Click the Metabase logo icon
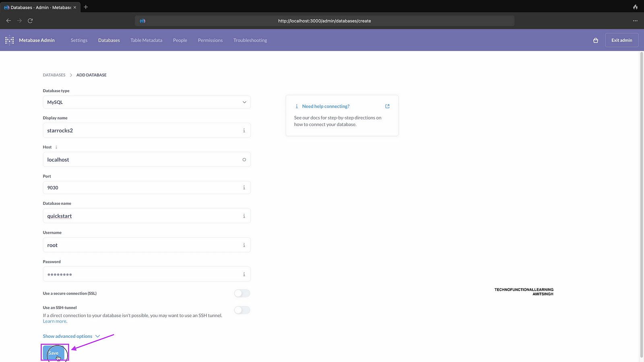Image resolution: width=644 pixels, height=362 pixels. point(9,40)
